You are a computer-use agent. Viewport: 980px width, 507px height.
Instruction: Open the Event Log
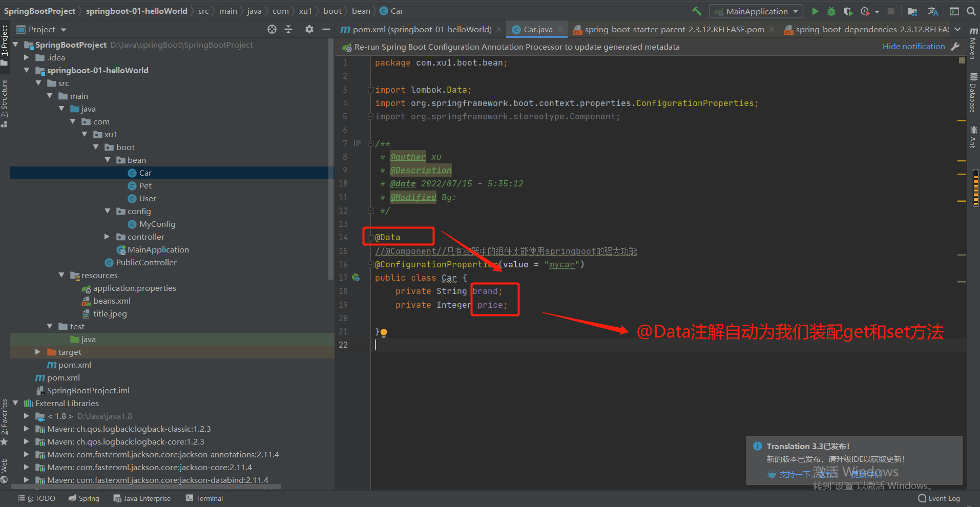(x=939, y=498)
